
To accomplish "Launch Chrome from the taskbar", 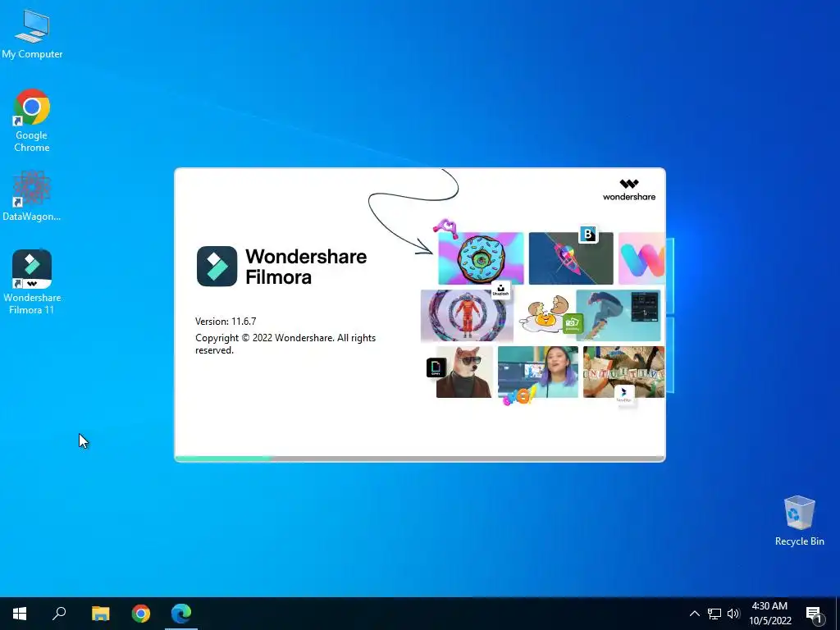I will click(x=141, y=614).
